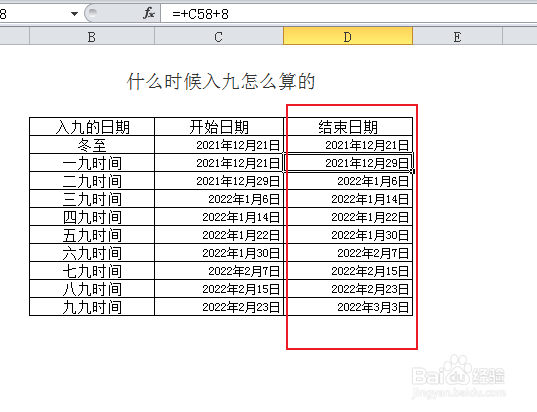537x412 pixels.
Task: Select start date cell in 三九时间 row
Action: pos(219,199)
